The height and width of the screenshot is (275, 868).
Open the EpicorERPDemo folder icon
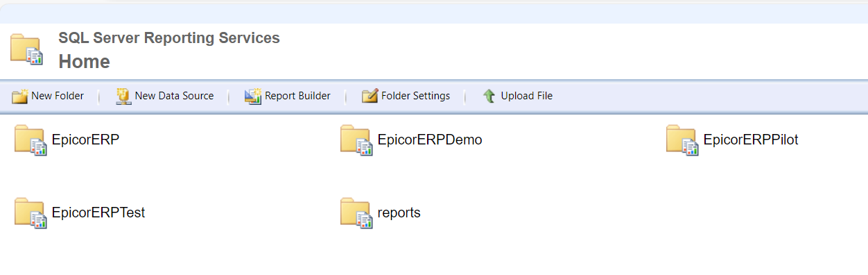click(356, 140)
